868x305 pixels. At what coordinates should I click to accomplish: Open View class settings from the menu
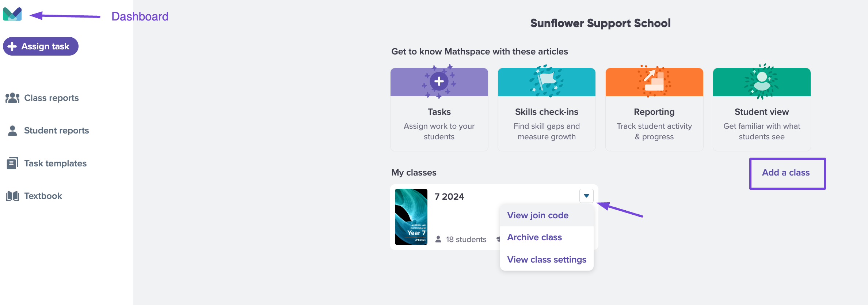(547, 260)
